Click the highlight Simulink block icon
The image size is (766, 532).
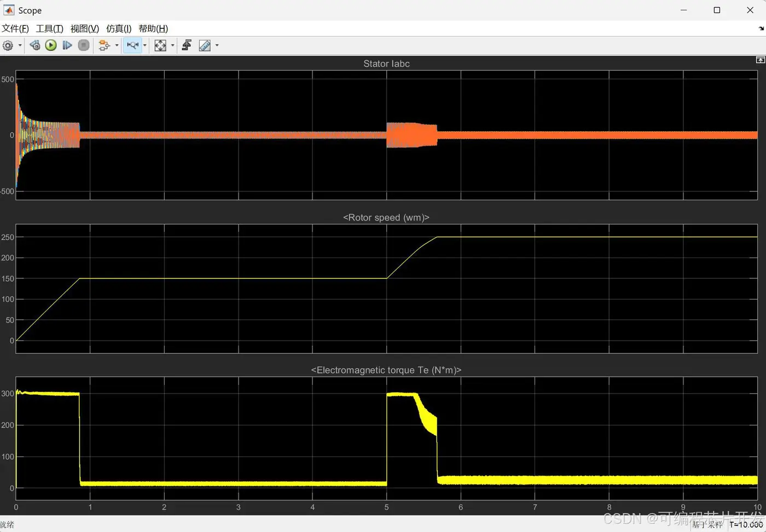[104, 45]
